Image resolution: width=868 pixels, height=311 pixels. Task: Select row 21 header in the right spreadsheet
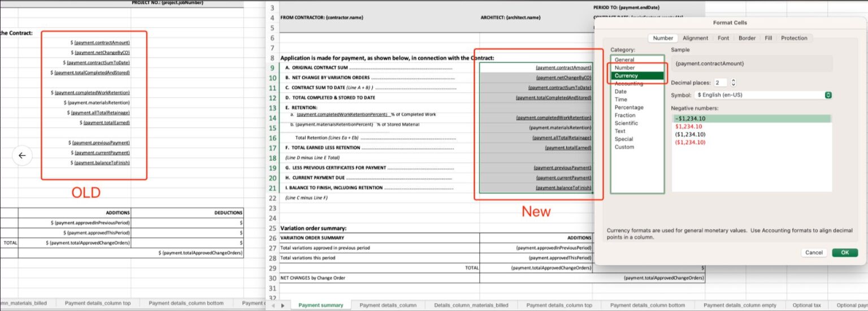(272, 188)
